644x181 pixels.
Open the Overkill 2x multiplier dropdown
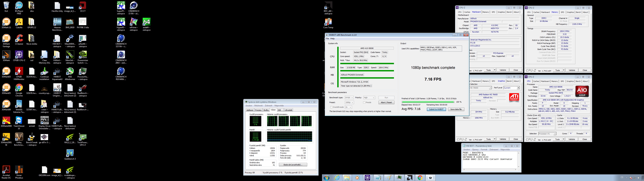coord(348,107)
